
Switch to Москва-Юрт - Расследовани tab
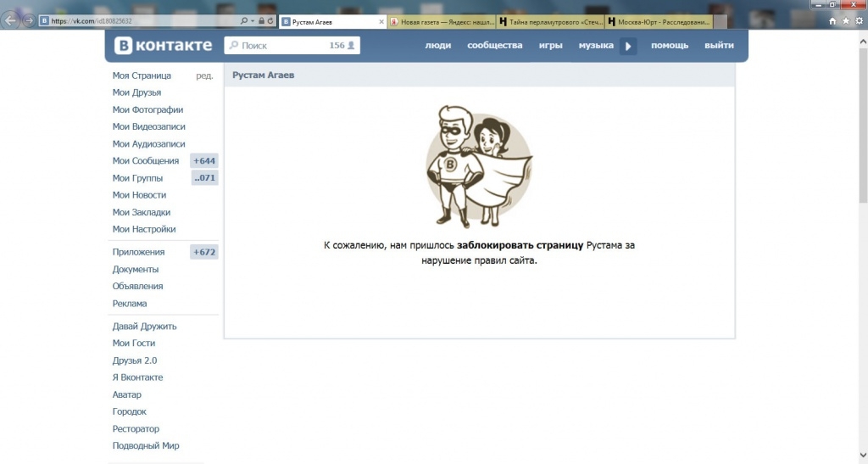(659, 22)
